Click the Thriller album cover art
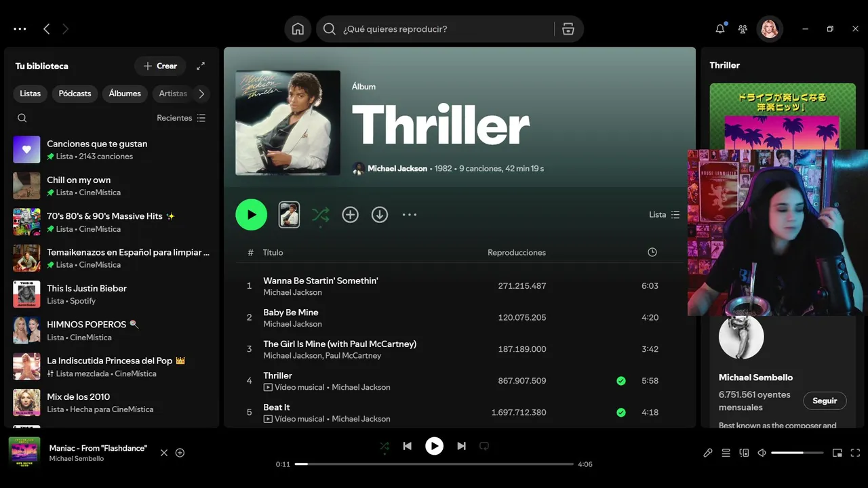This screenshot has height=488, width=868. pos(288,123)
